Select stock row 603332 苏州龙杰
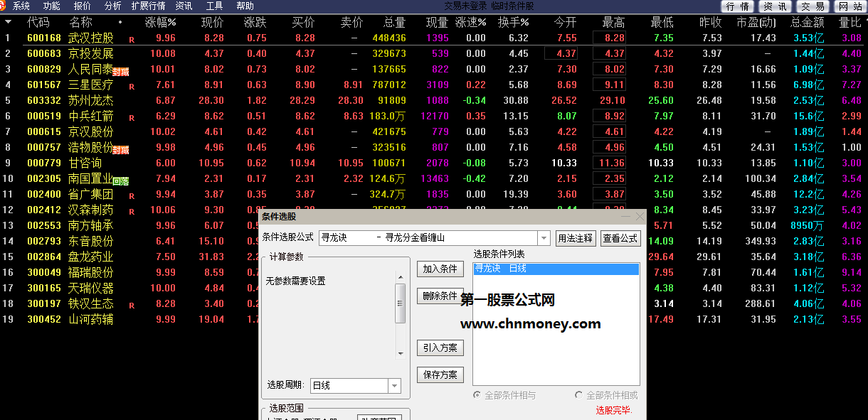 (x=434, y=100)
